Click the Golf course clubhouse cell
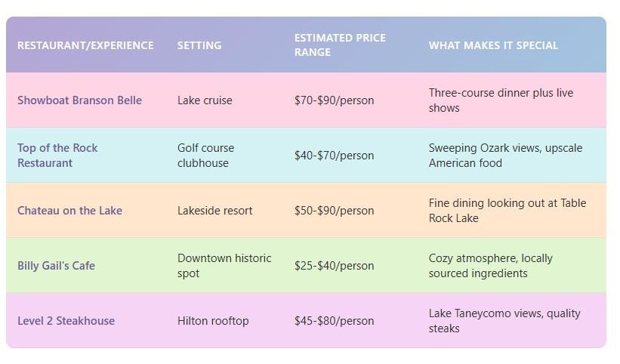The image size is (620, 364). pos(205,156)
